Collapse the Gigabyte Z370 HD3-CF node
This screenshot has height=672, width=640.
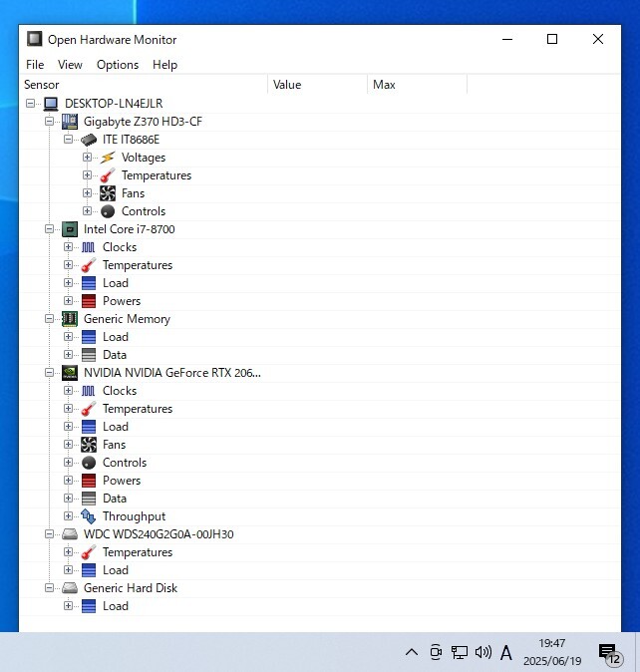tap(49, 122)
